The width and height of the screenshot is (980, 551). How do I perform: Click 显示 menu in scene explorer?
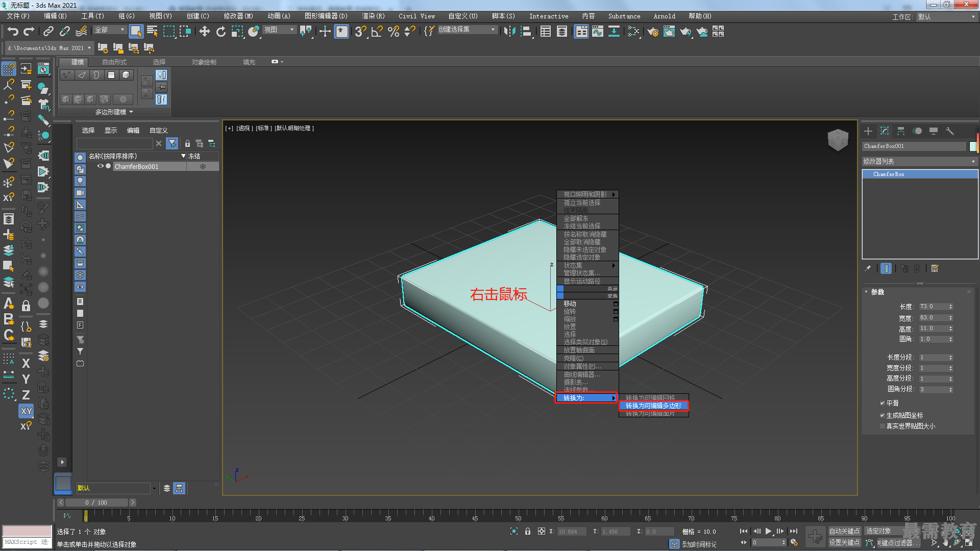[111, 131]
